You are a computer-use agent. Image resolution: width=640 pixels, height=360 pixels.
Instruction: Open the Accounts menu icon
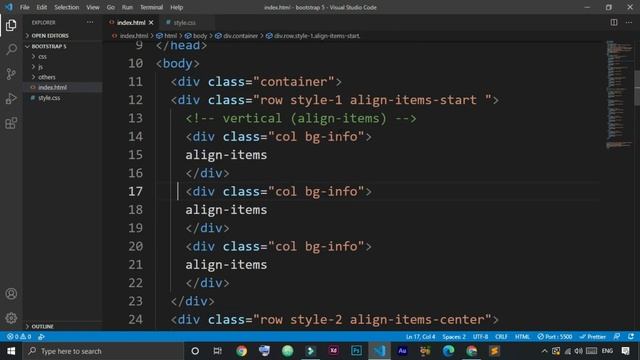(x=11, y=294)
